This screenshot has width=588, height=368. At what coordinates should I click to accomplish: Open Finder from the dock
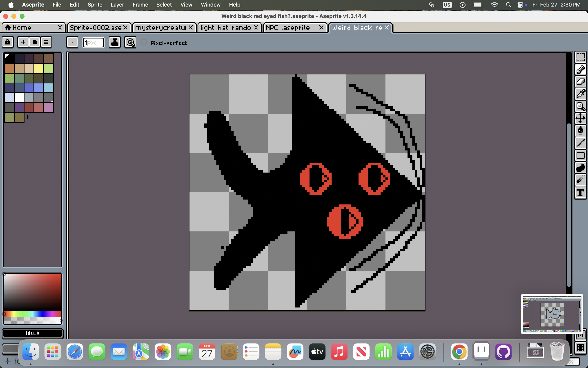pos(31,352)
